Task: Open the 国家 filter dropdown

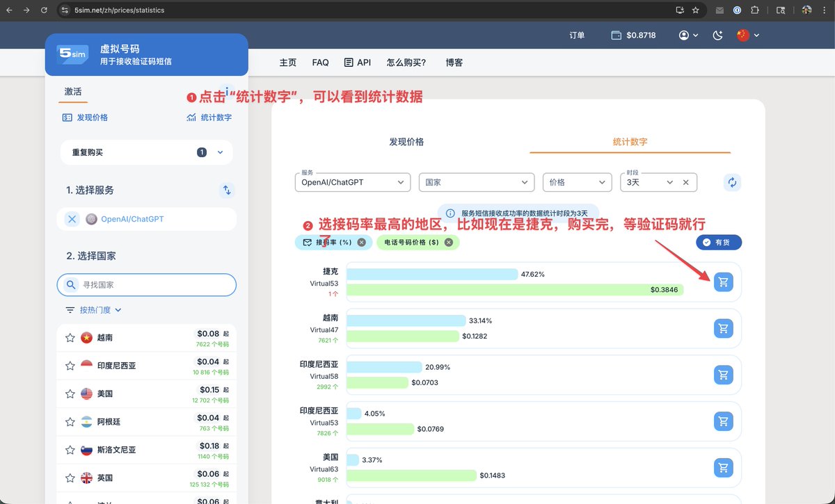Action: click(477, 182)
